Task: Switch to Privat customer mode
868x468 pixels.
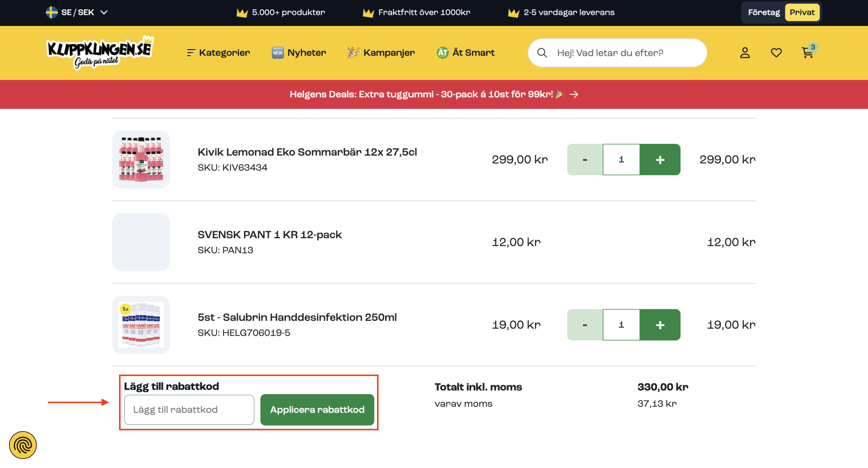Action: [802, 13]
